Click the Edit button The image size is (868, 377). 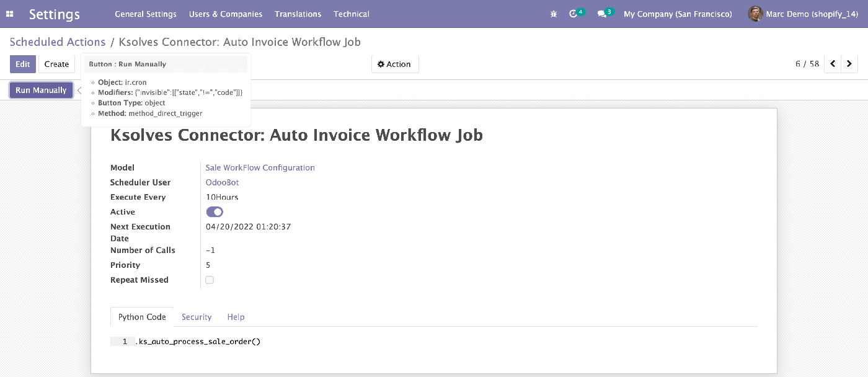tap(23, 64)
